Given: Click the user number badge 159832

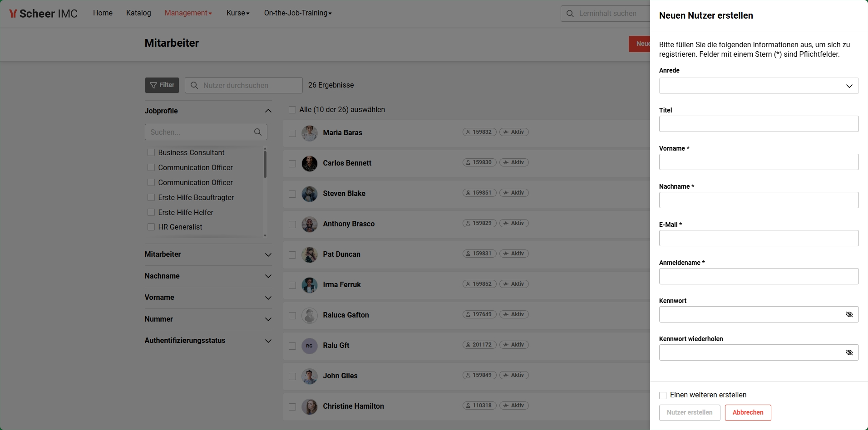Looking at the screenshot, I should click(x=479, y=132).
